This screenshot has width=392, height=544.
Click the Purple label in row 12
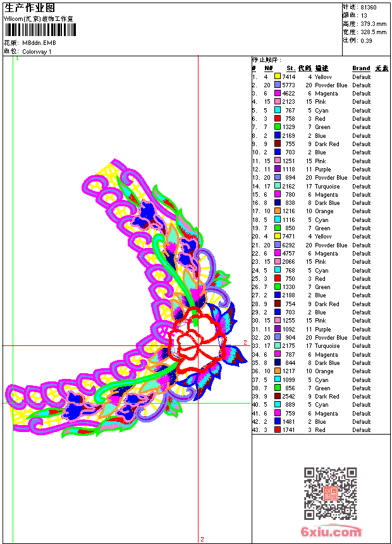[323, 170]
